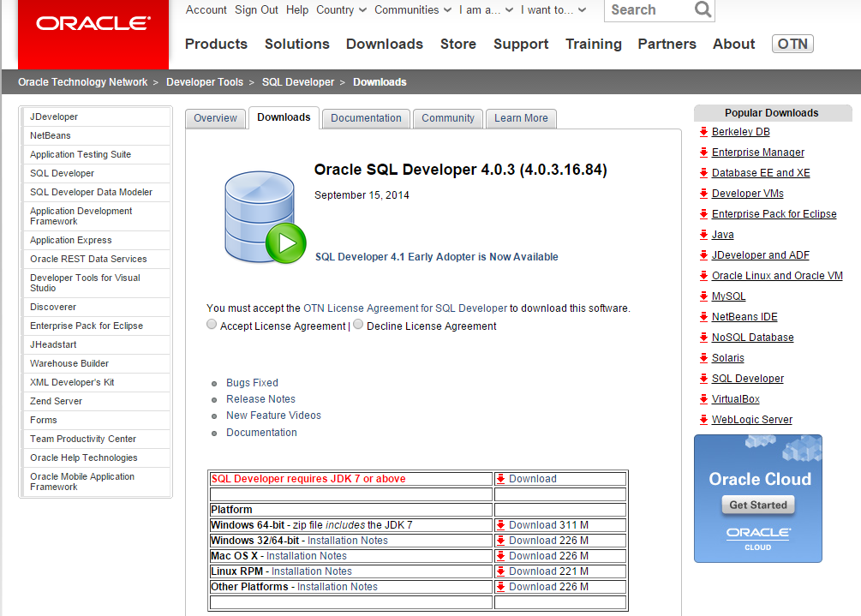Click the Get Started button

(757, 505)
